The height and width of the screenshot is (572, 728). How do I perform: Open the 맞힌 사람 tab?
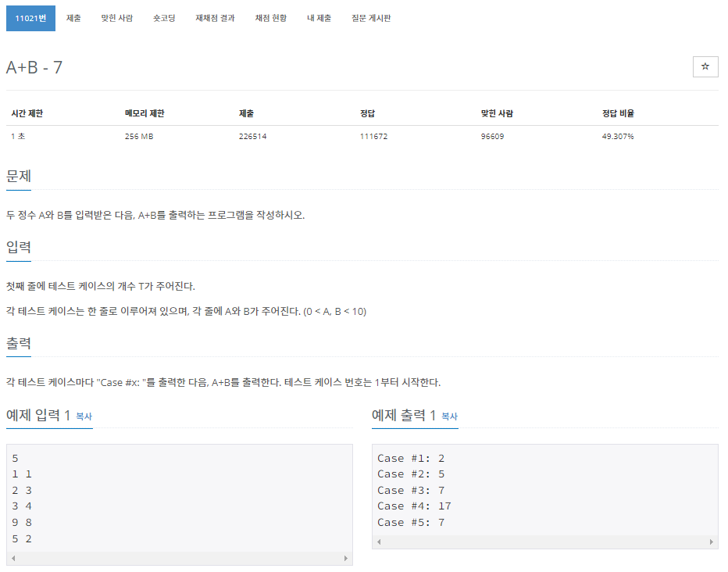[117, 19]
